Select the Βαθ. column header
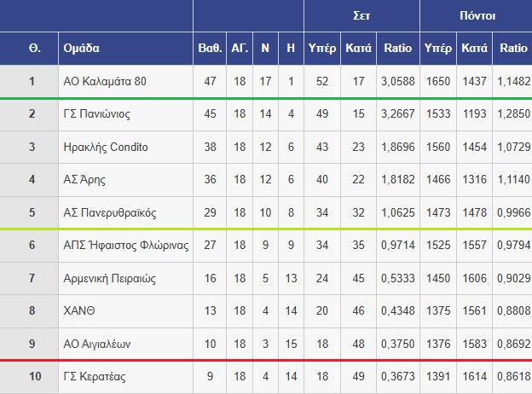Viewport: 532px width, 394px height. (210, 49)
